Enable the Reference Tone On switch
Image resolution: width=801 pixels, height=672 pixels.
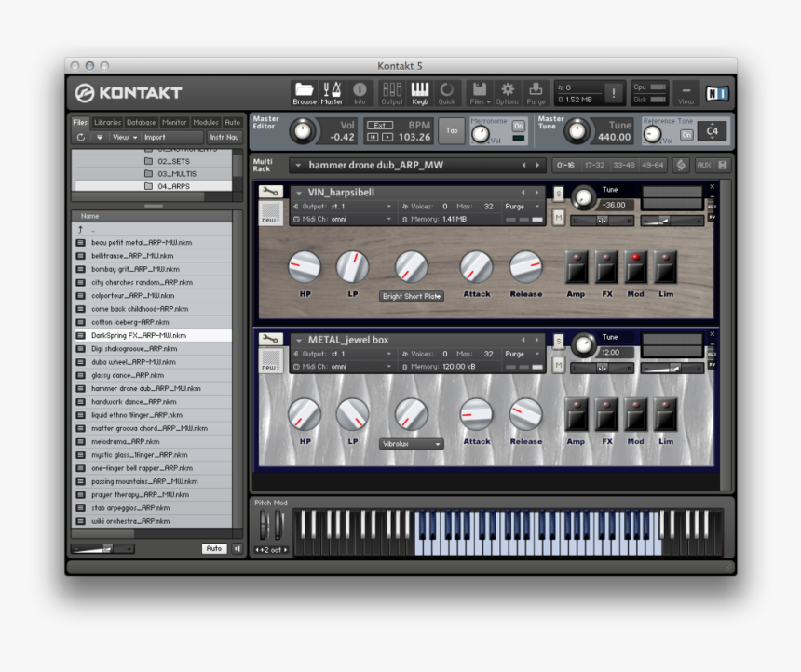tap(686, 135)
